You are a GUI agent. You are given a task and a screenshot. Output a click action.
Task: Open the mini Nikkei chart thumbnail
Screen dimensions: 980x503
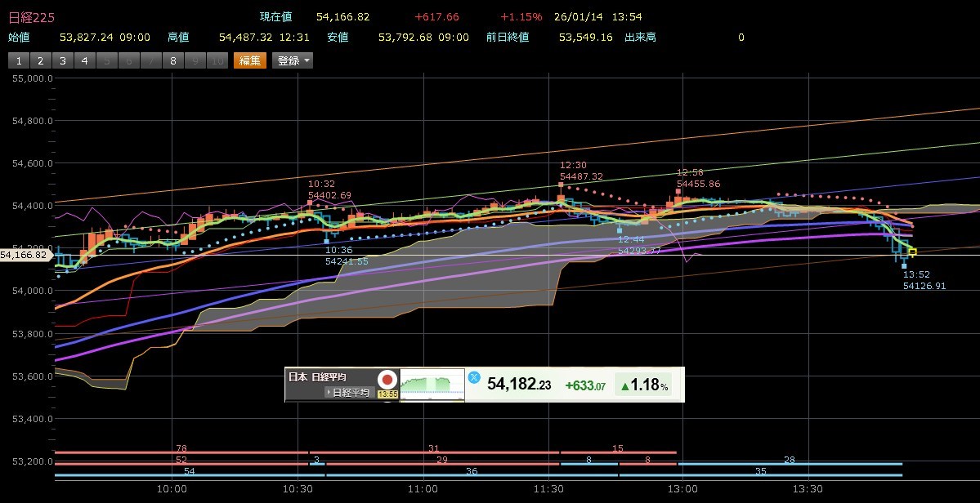(x=431, y=384)
